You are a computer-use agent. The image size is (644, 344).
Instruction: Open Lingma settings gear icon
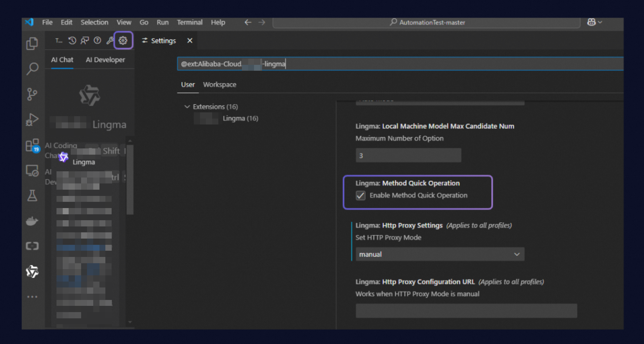[123, 41]
